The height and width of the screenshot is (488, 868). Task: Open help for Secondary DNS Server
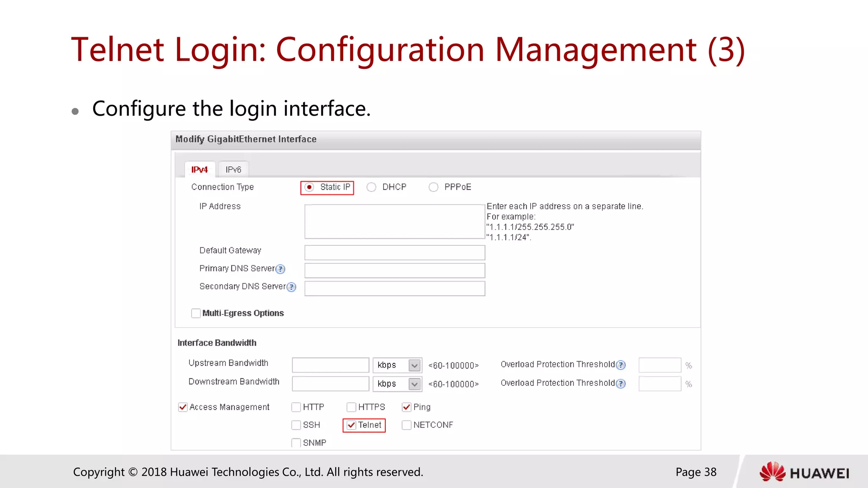tap(292, 287)
